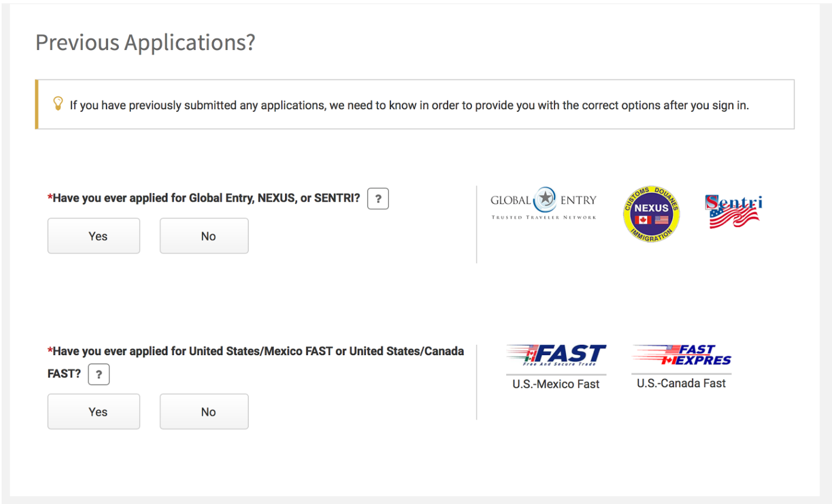
Task: Click the lightbulb tip icon in the banner
Action: (58, 103)
